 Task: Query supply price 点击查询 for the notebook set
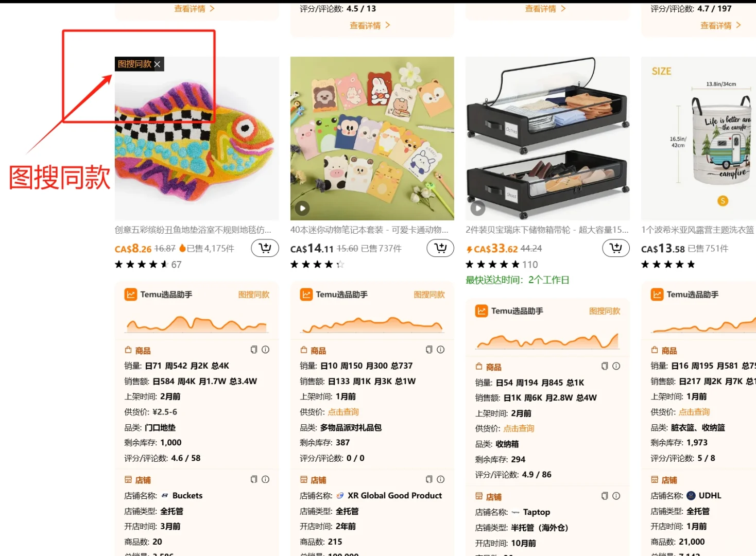(x=343, y=412)
